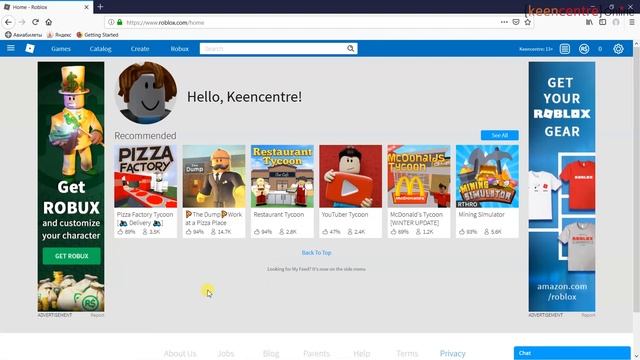Reload the page with refresh icon

[x=36, y=22]
